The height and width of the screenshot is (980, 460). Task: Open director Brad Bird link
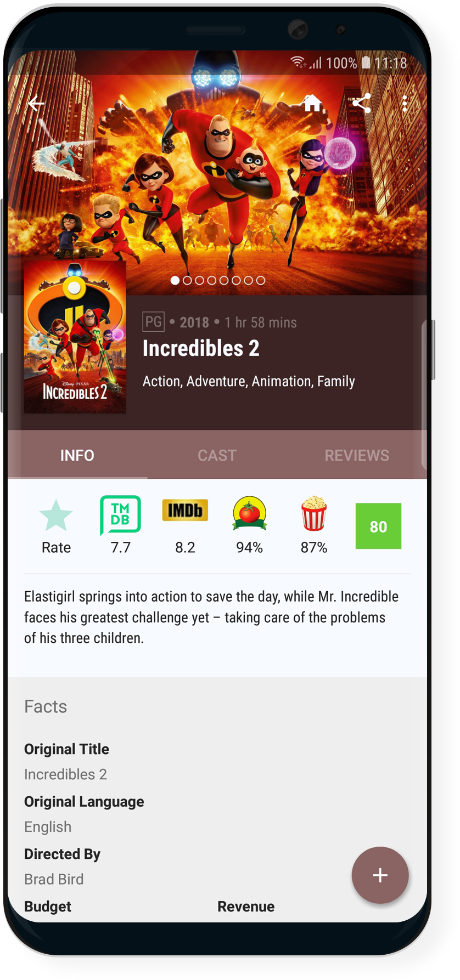[x=54, y=879]
